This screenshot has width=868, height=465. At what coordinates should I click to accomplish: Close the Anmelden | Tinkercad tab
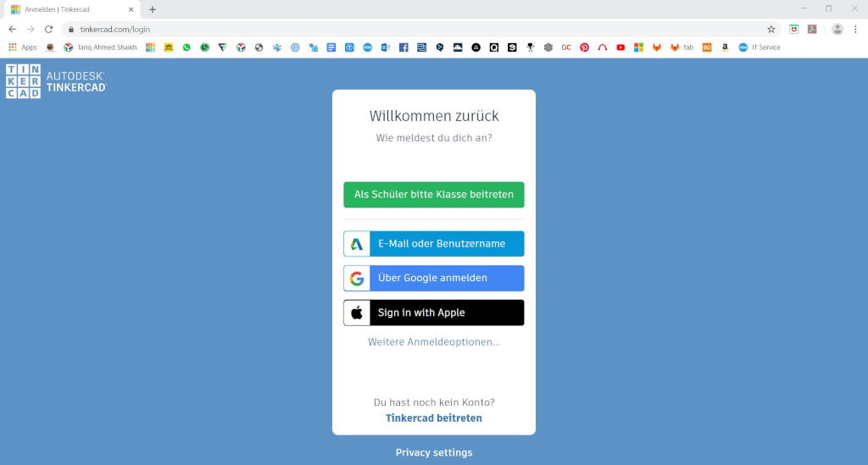click(x=131, y=9)
